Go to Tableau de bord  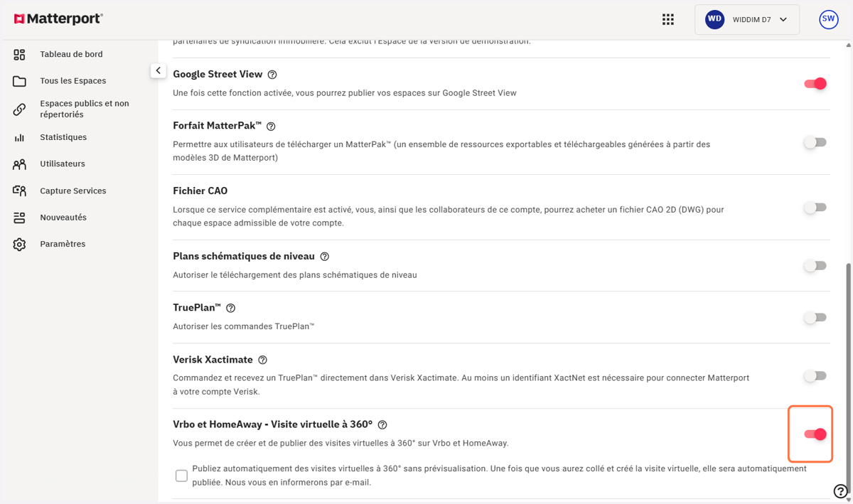coord(71,54)
